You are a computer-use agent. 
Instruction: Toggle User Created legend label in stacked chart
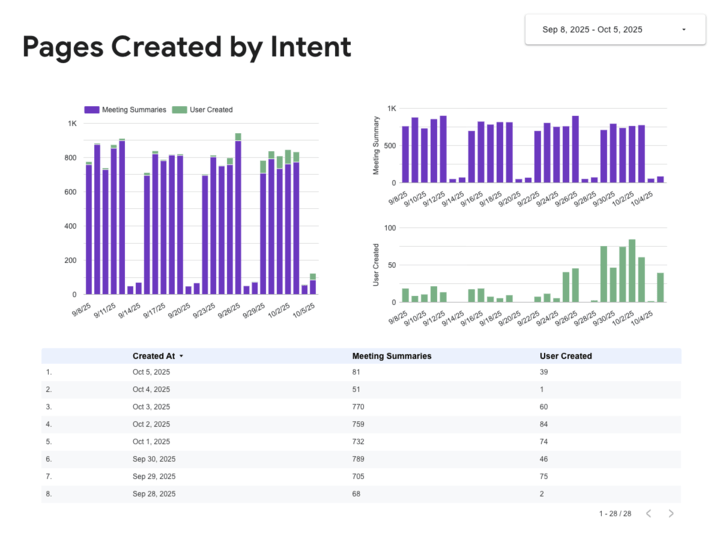(211, 109)
